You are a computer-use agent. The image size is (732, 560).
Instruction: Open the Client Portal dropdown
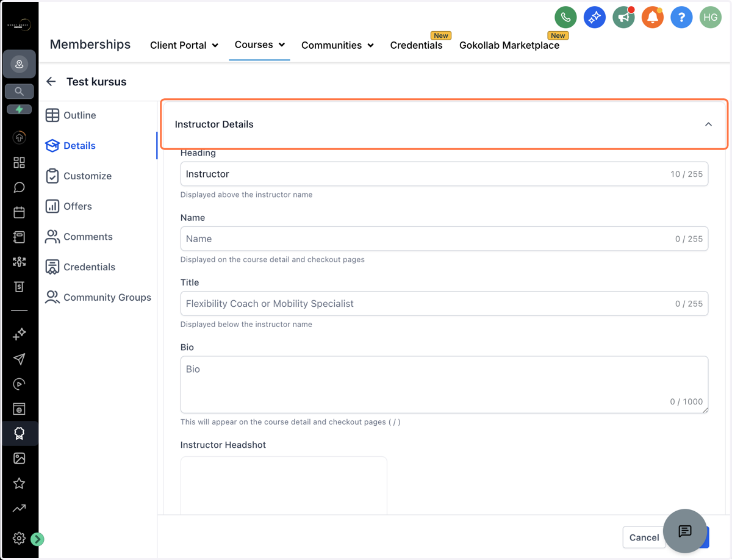pyautogui.click(x=184, y=45)
